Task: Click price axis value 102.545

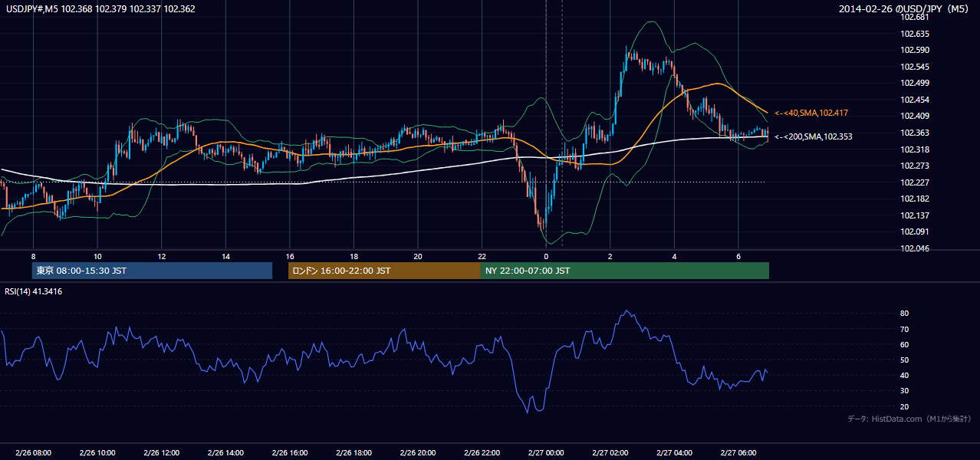Action: (x=914, y=67)
